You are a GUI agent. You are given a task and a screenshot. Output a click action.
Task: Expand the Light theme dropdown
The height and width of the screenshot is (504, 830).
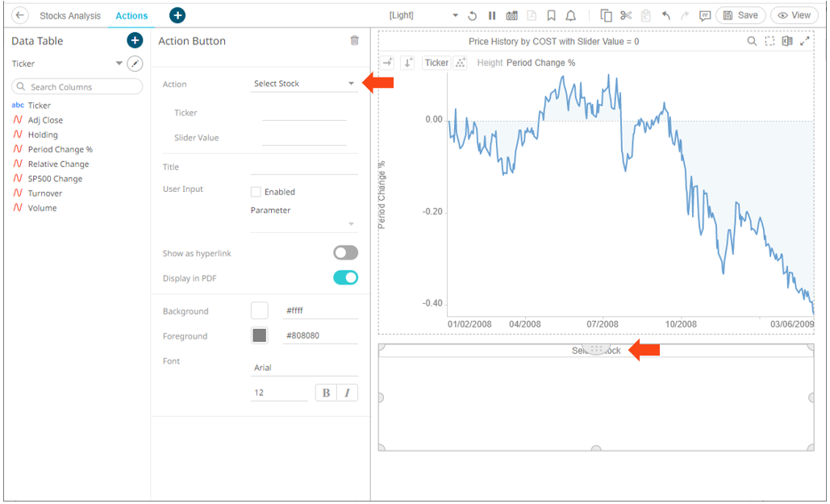pyautogui.click(x=455, y=15)
